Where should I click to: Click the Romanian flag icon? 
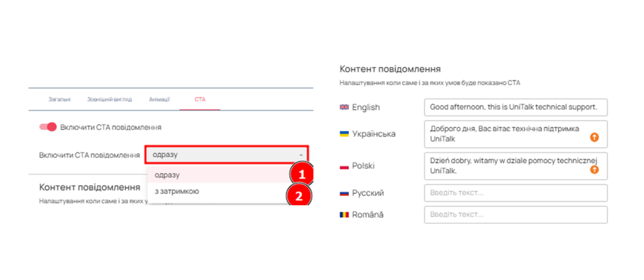click(344, 215)
